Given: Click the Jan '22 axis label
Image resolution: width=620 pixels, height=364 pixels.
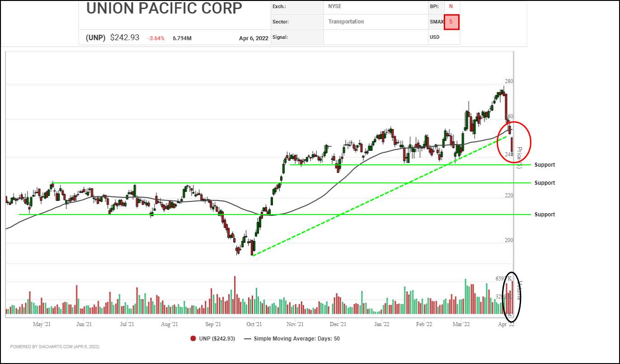Looking at the screenshot, I should pyautogui.click(x=382, y=324).
